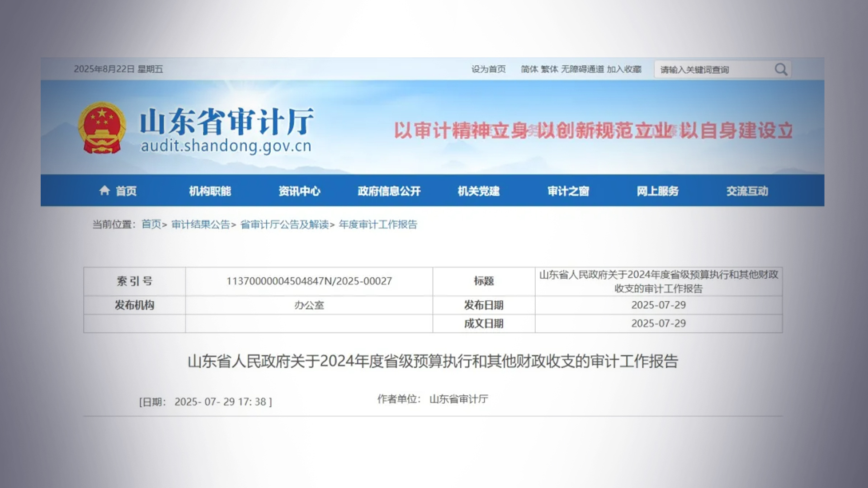Open 审计结果公告 breadcrumb link
The width and height of the screenshot is (868, 488).
201,224
